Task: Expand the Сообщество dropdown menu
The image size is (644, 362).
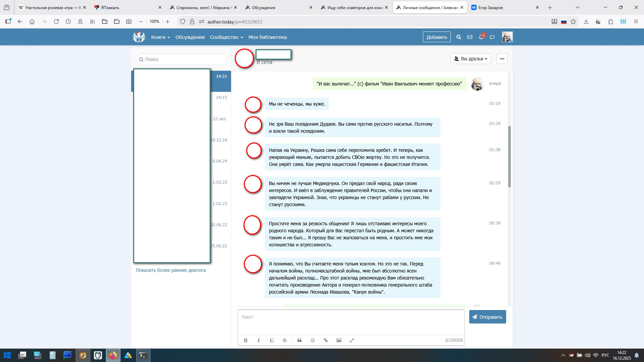Action: click(x=226, y=37)
